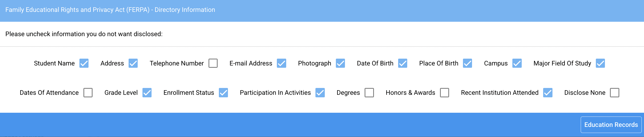Uncheck the Participation In Activities checkbox
This screenshot has width=644, height=137.
click(x=320, y=93)
